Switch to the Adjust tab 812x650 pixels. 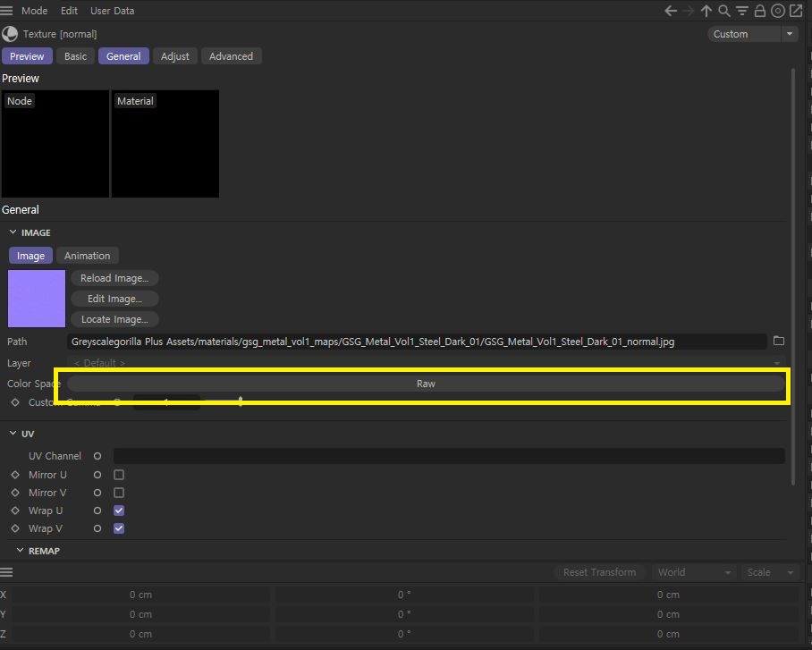coord(175,56)
